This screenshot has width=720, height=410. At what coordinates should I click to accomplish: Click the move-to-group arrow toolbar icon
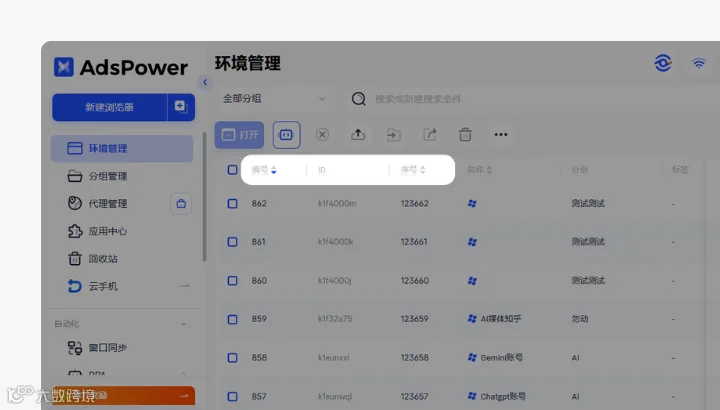click(x=394, y=135)
